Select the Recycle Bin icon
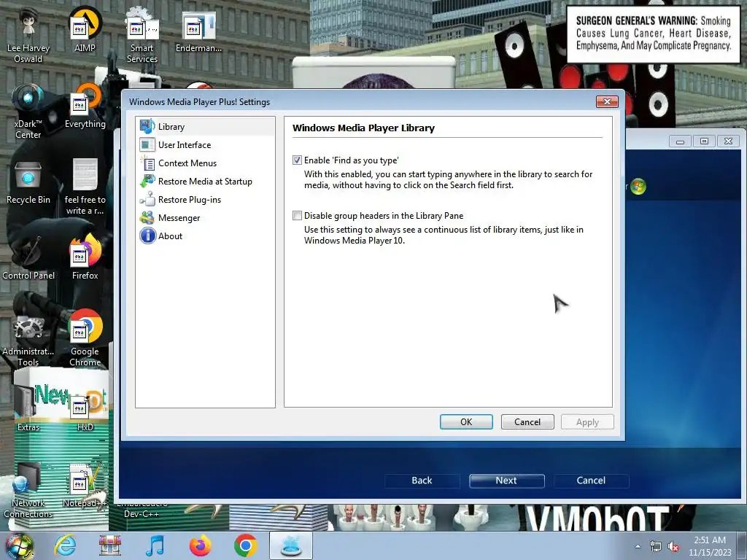 point(28,182)
